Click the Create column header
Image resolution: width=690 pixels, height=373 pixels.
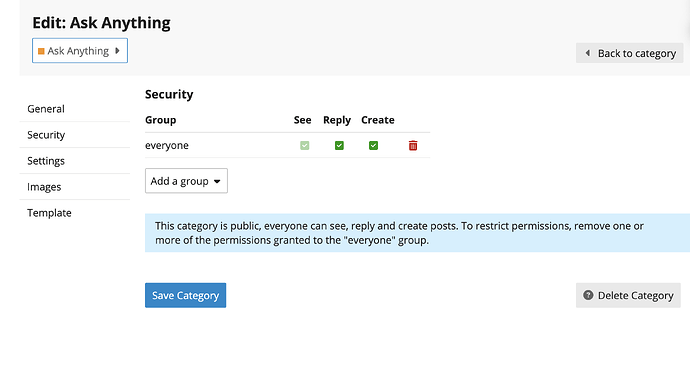click(378, 120)
